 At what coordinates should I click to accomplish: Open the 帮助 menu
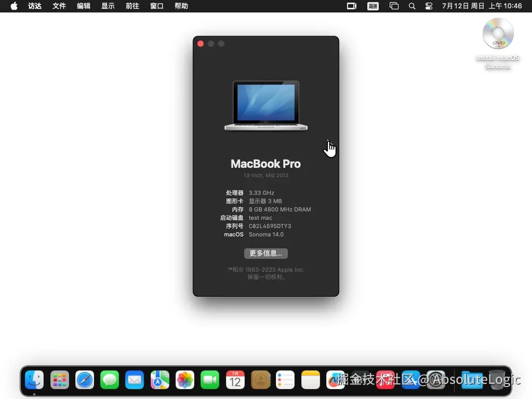pos(181,6)
